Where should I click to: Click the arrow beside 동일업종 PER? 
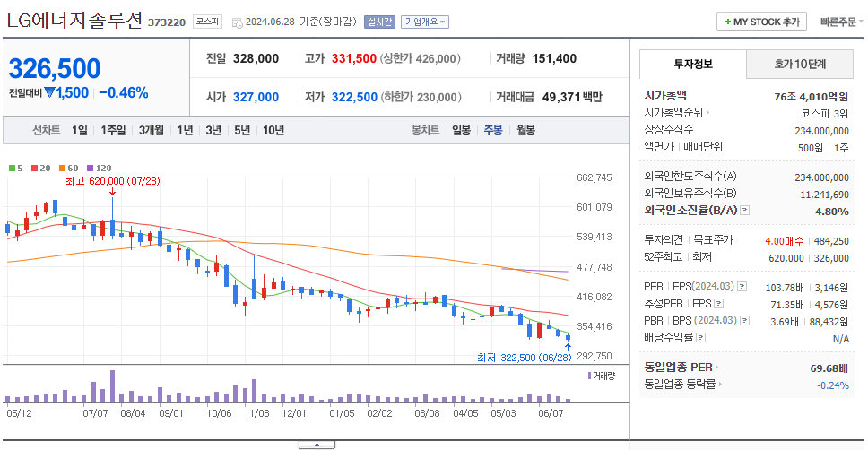(716, 367)
